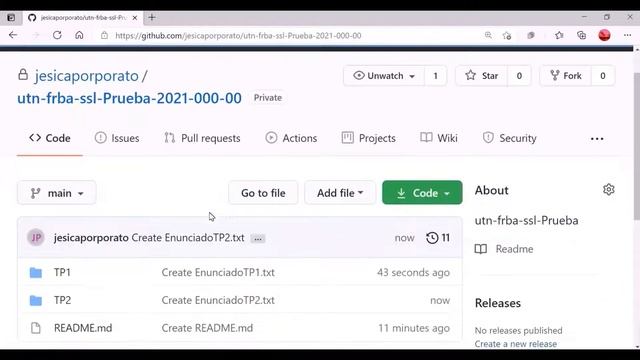Viewport: 640px width, 360px height.
Task: Switch to the Pull requests tab
Action: point(202,138)
